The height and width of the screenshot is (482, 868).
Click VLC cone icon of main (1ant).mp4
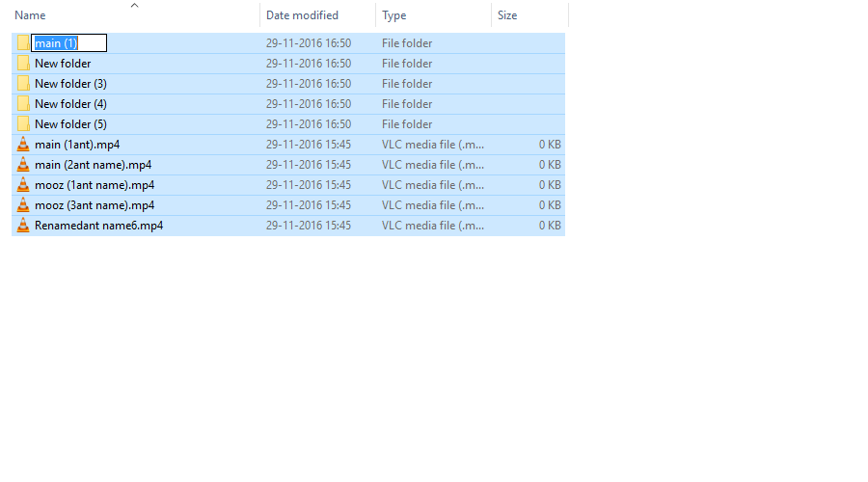coord(23,145)
